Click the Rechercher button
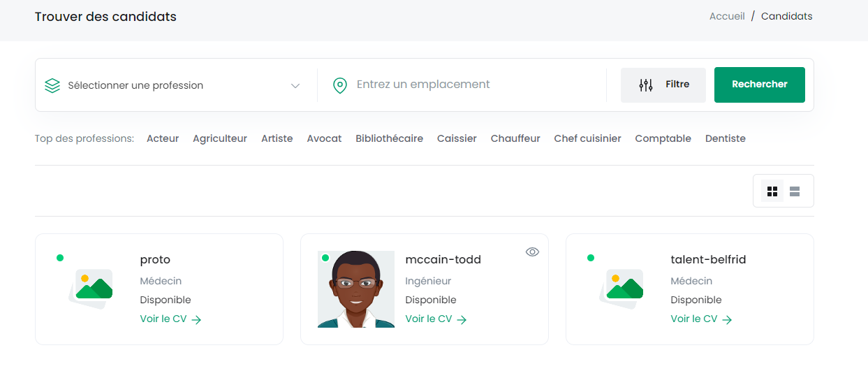Viewport: 868px width, 371px height. [760, 85]
